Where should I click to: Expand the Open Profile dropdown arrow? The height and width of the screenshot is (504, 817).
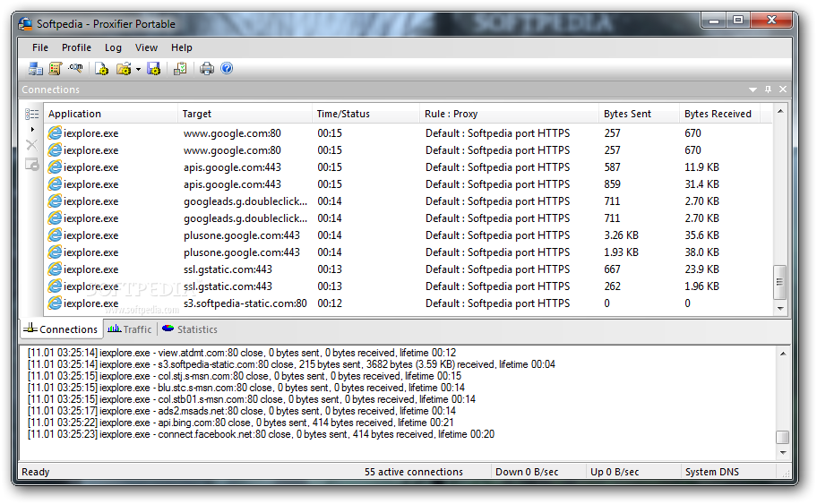138,69
